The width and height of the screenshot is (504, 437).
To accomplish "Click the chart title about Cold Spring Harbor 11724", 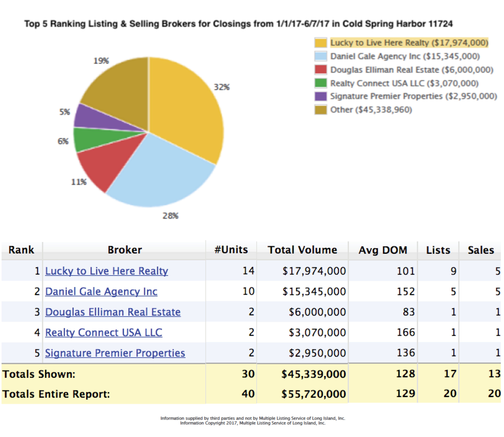I will tap(238, 24).
